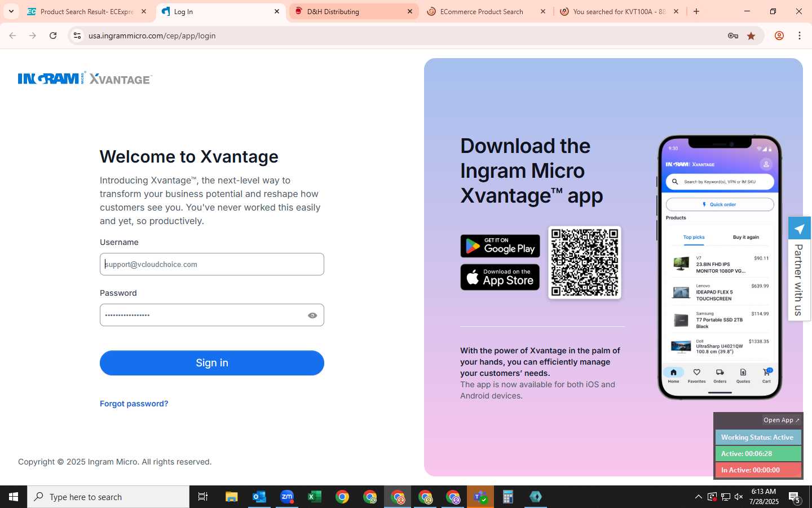Click the In Active: 00:00:00 timer
Viewport: 812px width, 508px height.
758,470
